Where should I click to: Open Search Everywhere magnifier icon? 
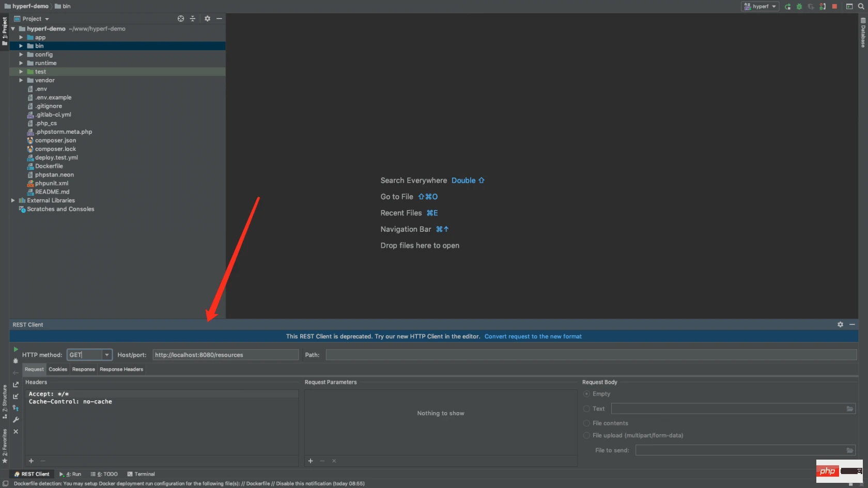[861, 7]
